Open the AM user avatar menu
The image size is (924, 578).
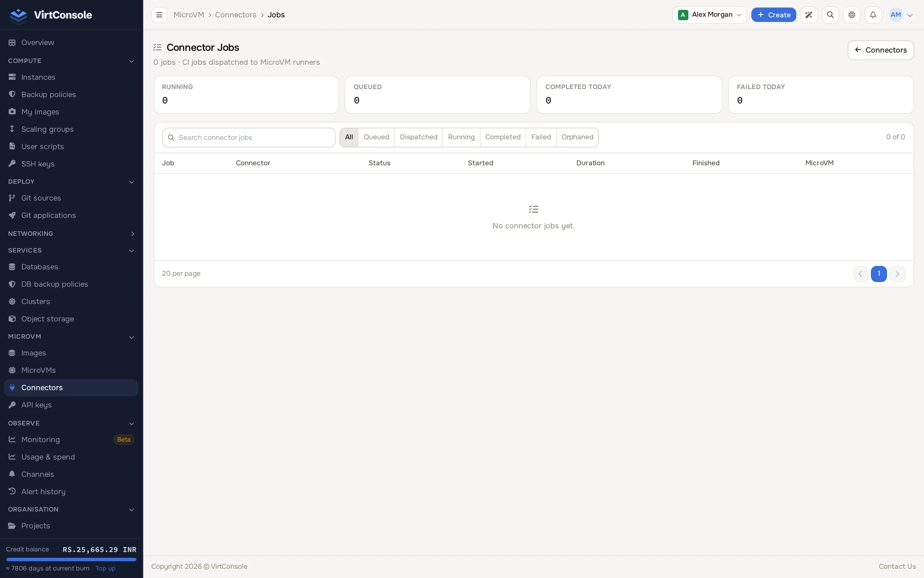point(901,15)
